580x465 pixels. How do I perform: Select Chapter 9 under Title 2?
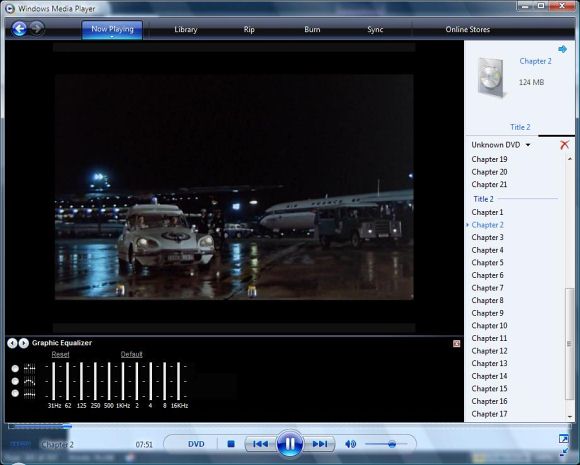[487, 313]
